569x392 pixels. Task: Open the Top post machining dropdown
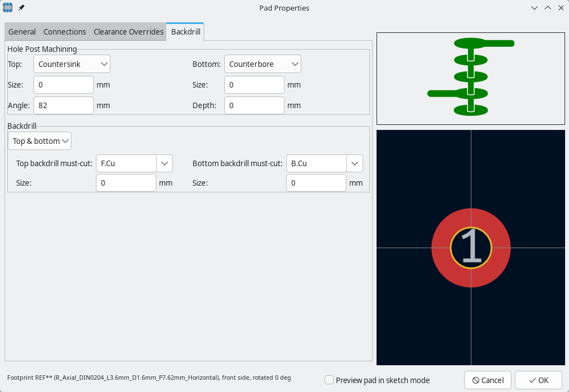pos(72,64)
